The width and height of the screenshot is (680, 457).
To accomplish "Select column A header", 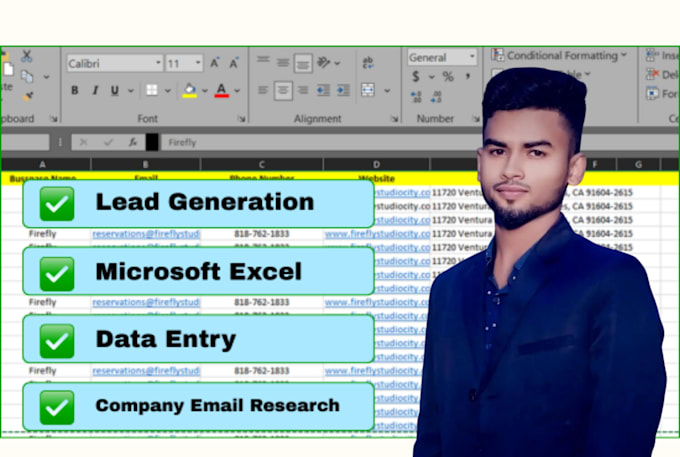I will point(42,164).
